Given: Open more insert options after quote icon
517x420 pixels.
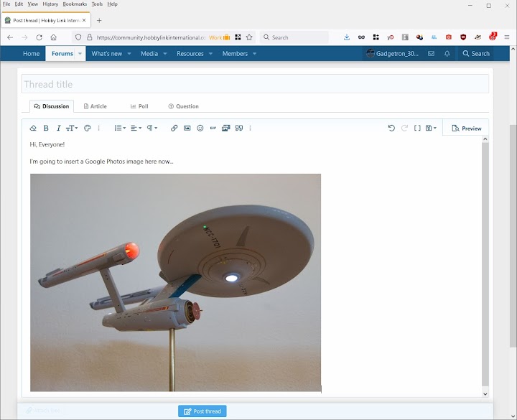Looking at the screenshot, I should click(x=251, y=129).
